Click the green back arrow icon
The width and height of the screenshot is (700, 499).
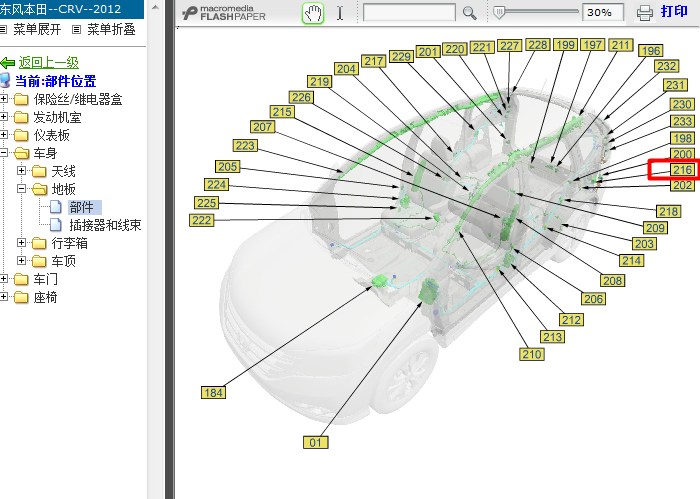click(8, 62)
